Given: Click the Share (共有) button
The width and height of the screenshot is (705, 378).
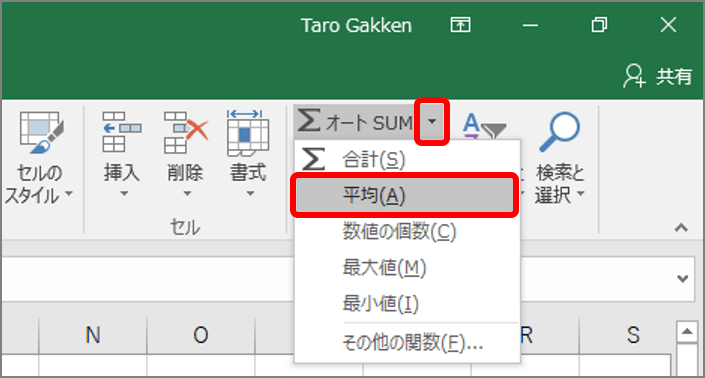Looking at the screenshot, I should click(657, 76).
